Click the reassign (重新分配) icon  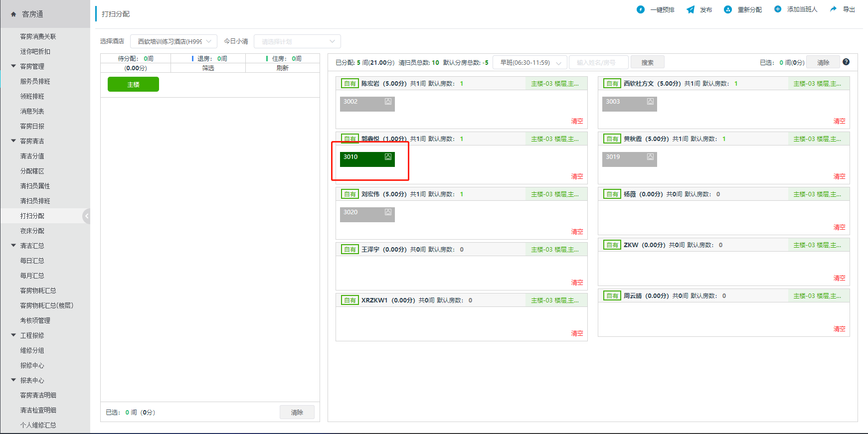click(728, 9)
